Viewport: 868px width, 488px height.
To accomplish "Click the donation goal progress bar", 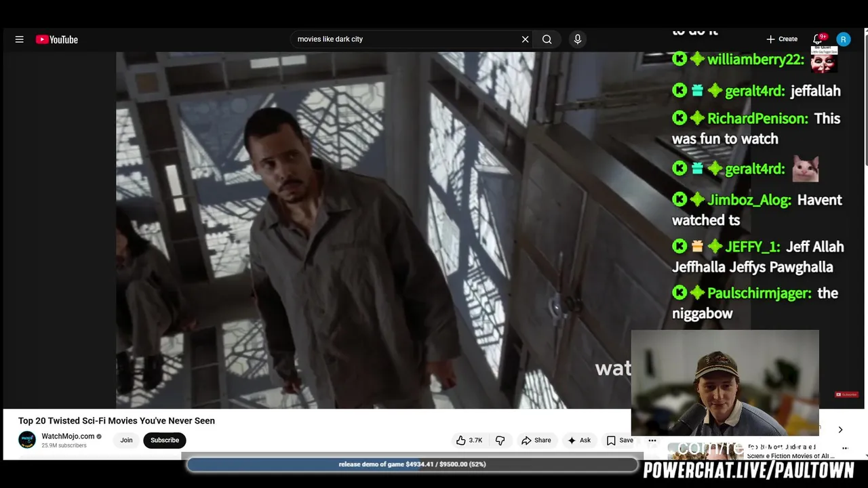I will [x=412, y=464].
